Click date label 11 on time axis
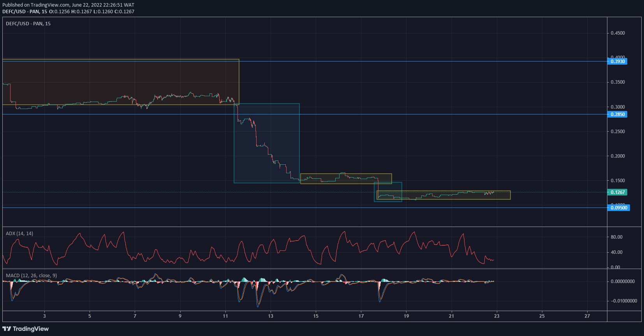This screenshot has height=336, width=644. point(225,316)
